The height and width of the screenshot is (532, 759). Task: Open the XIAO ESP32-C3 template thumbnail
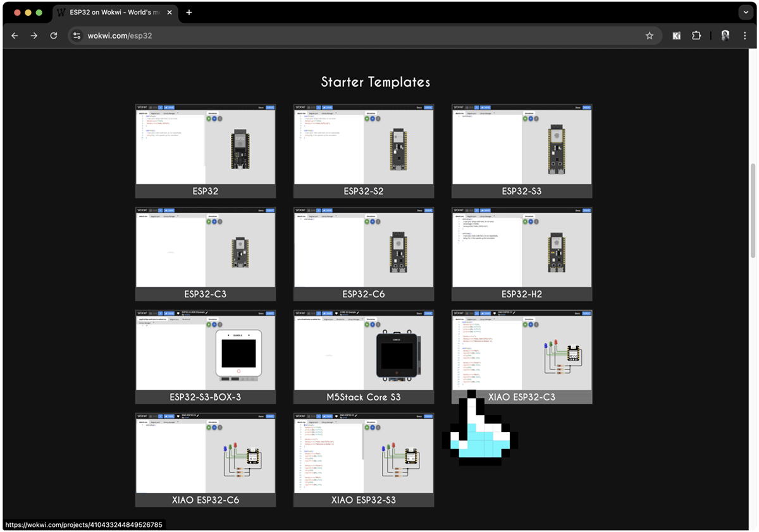[x=522, y=350]
